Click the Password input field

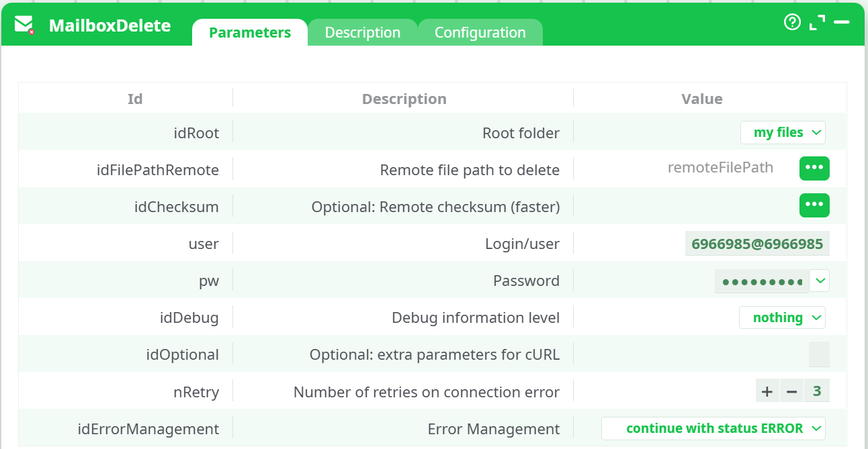(761, 281)
